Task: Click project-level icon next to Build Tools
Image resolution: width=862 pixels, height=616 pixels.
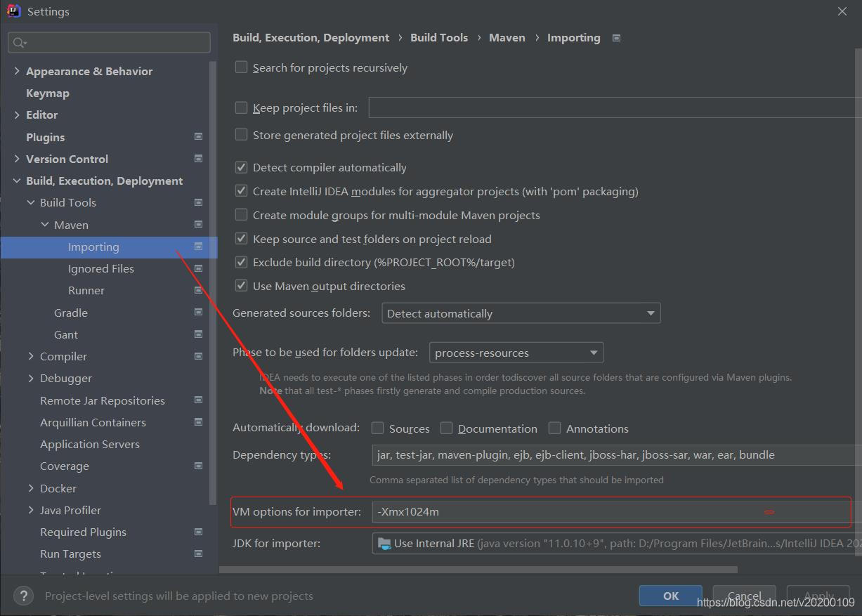Action: (198, 202)
